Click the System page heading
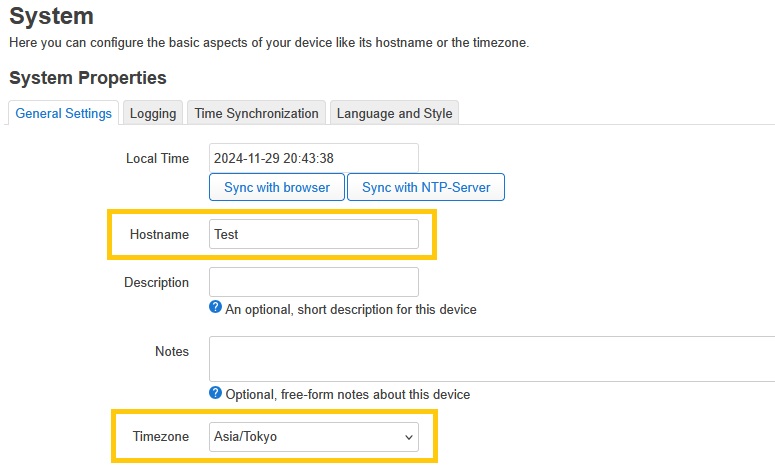The height and width of the screenshot is (470, 775). coord(51,16)
